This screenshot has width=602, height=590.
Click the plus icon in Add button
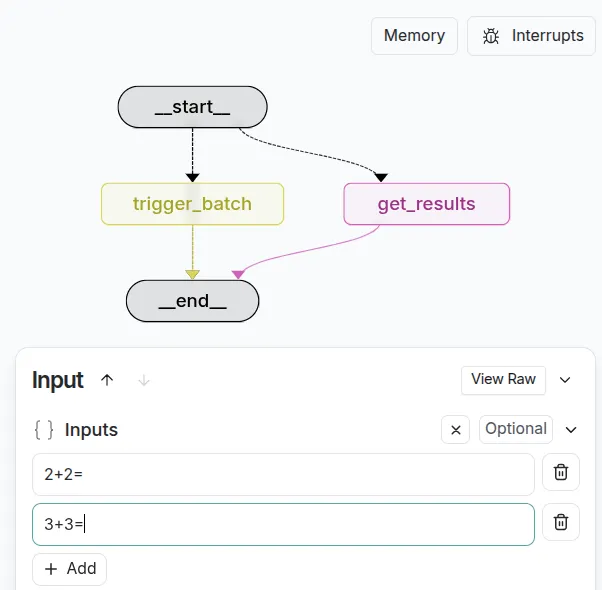tap(50, 569)
